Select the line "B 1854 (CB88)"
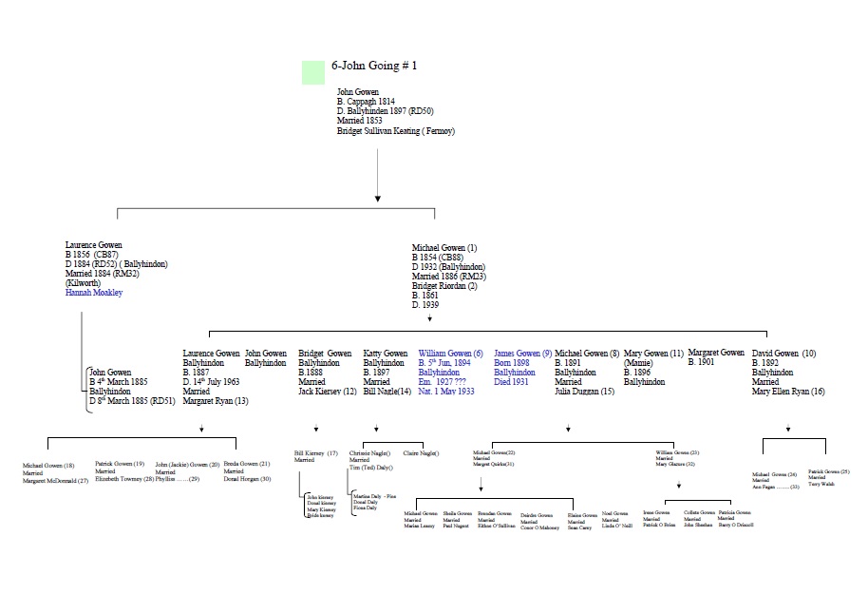This screenshot has height=613, width=868. coord(437,257)
